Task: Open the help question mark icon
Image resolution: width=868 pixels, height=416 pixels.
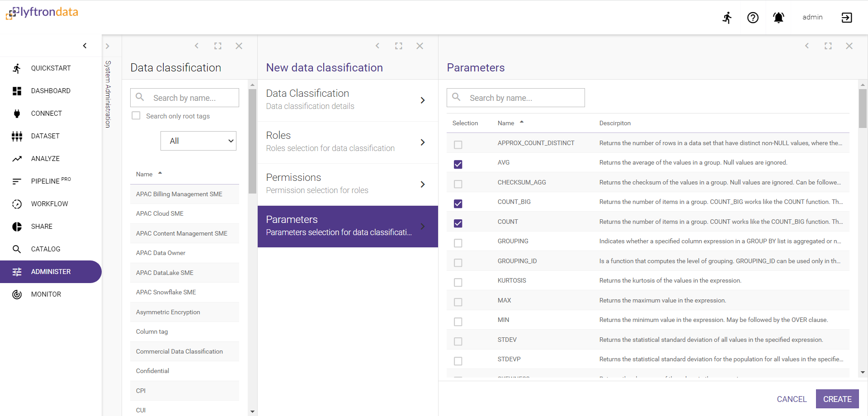Action: [753, 18]
